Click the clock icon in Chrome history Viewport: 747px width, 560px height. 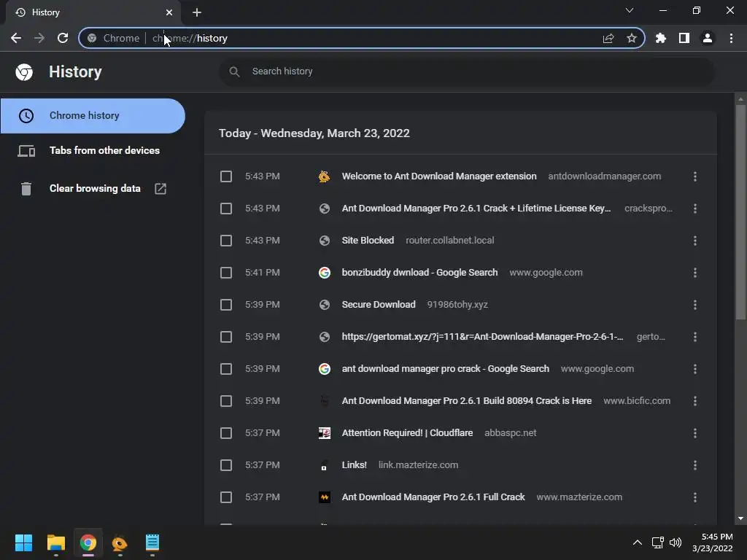click(x=26, y=116)
